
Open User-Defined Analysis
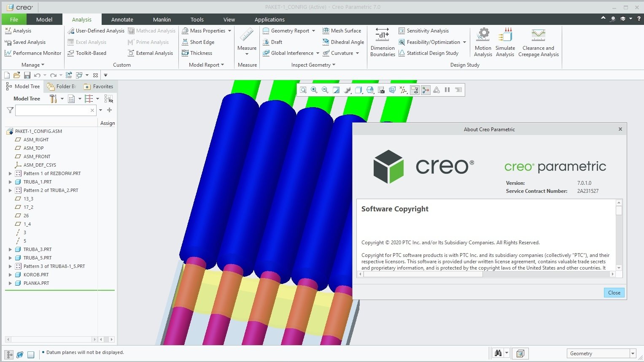click(x=96, y=31)
